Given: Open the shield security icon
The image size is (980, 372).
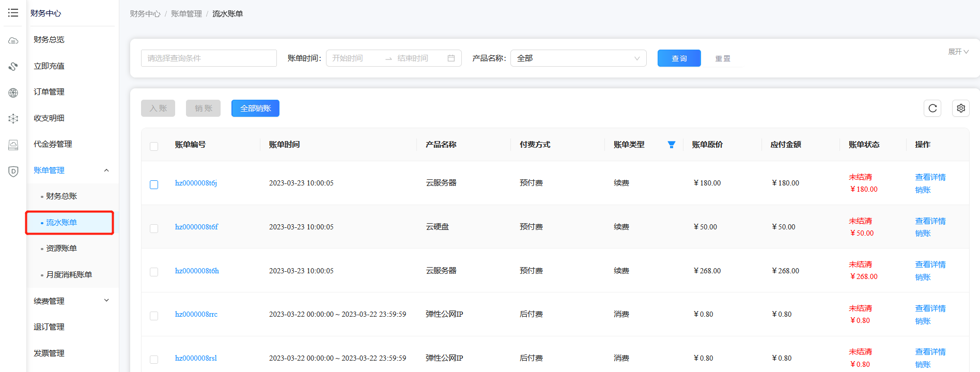Looking at the screenshot, I should 13,172.
